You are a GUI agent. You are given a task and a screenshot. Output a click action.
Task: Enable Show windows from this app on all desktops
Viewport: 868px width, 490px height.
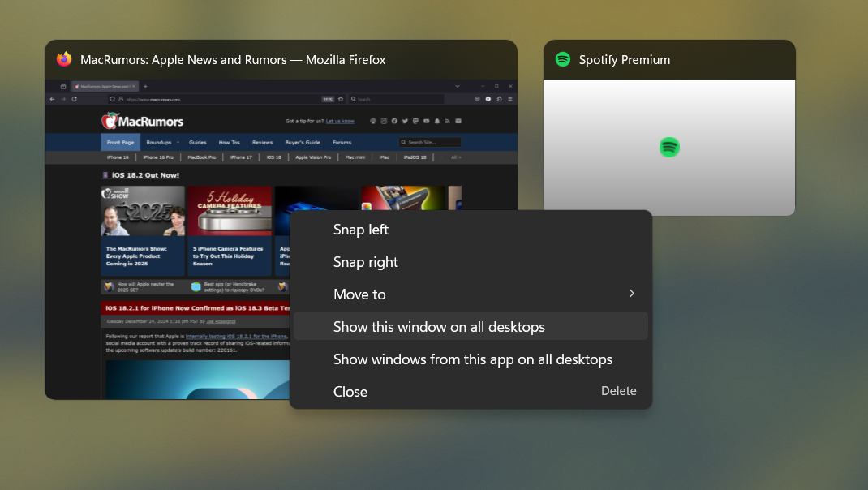tap(472, 359)
